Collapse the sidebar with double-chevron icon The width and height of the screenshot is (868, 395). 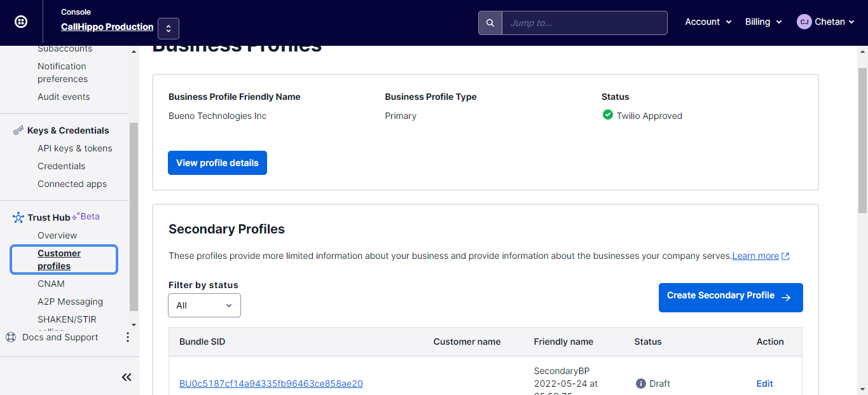(x=127, y=377)
